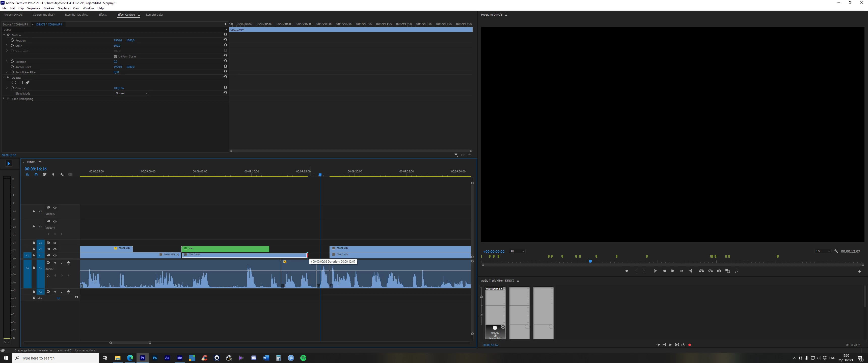
Task: Hide track V2 using its eye icon
Action: pyautogui.click(x=55, y=249)
